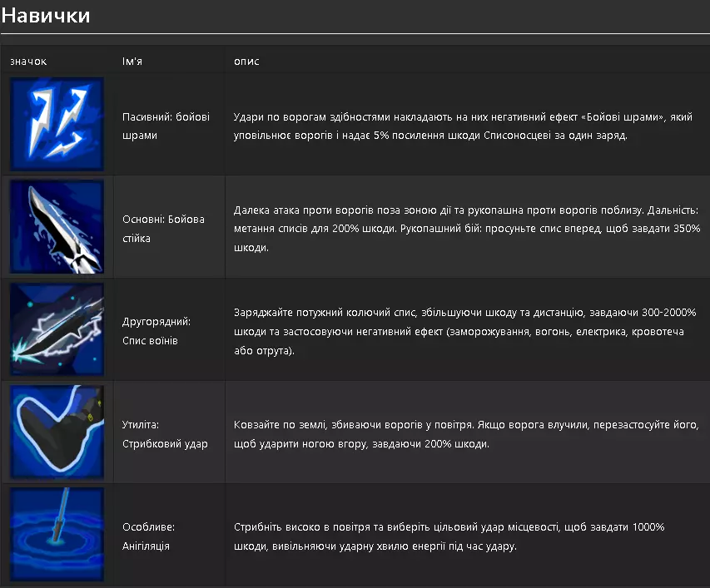The image size is (710, 588).
Task: Click the 'опис' column header
Action: [x=246, y=62]
